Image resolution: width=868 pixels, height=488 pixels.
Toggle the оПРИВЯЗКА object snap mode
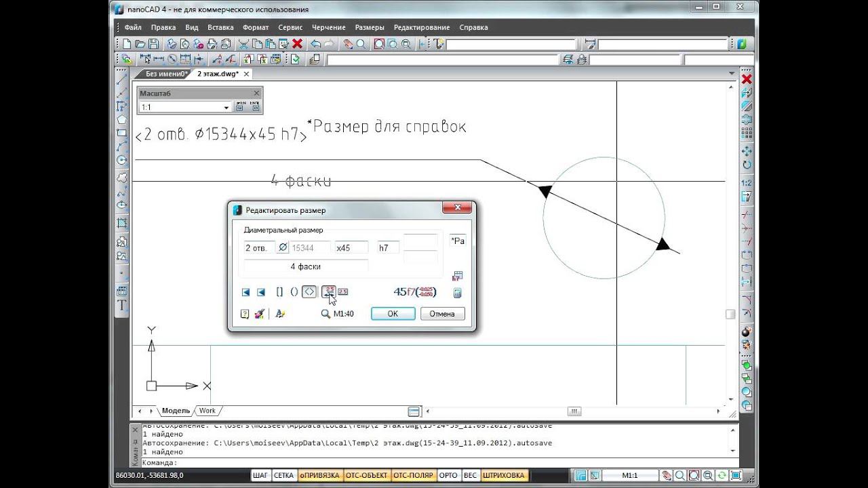coord(319,476)
